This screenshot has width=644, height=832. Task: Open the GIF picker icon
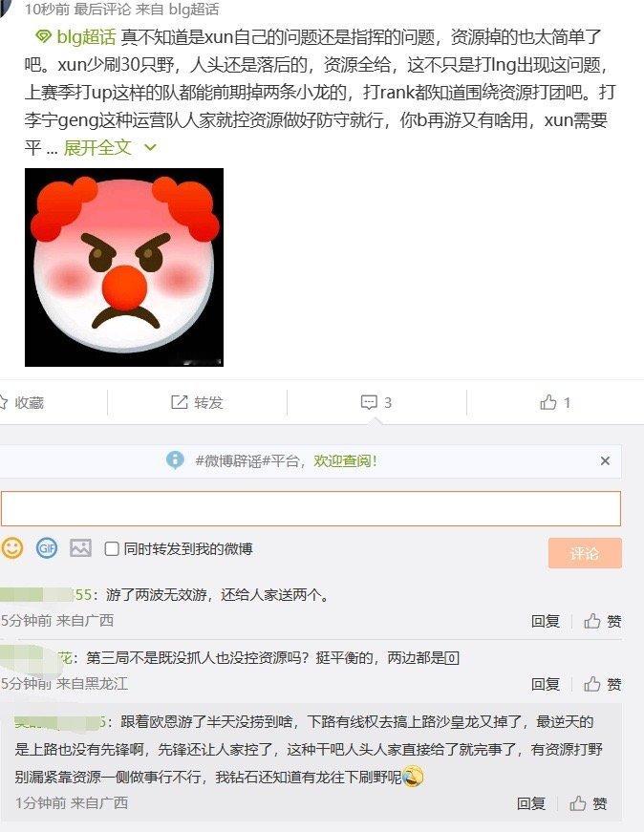click(x=47, y=548)
